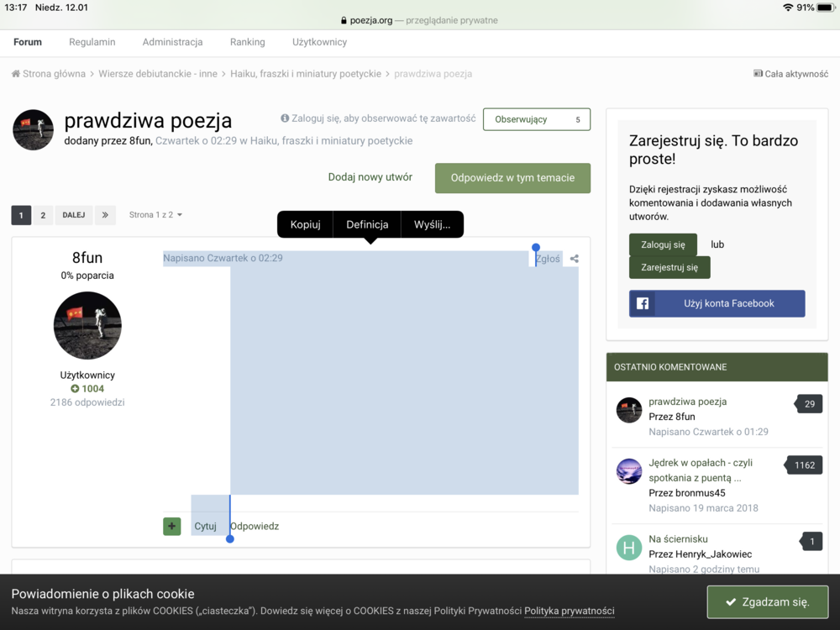The height and width of the screenshot is (630, 840).
Task: Open bronmus45's purple avatar
Action: [629, 471]
